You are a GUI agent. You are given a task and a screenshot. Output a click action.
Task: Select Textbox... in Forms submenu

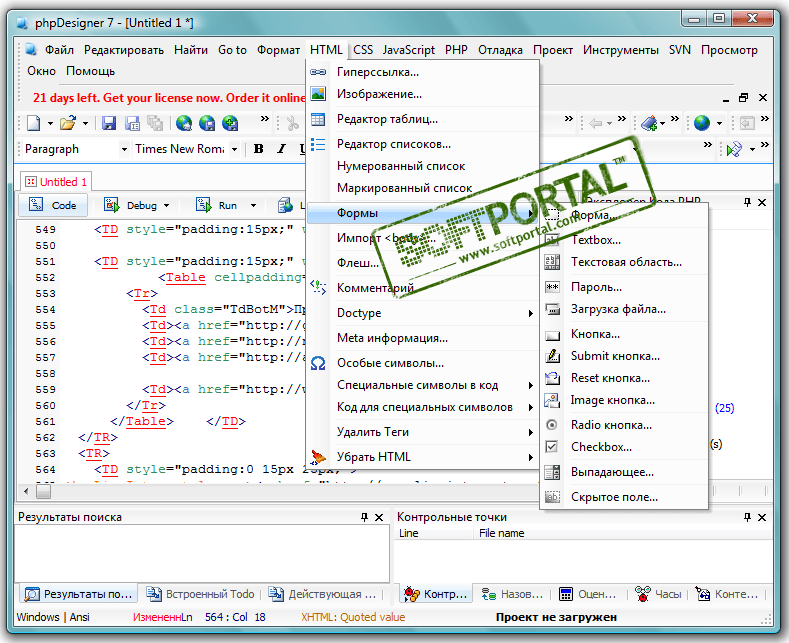[624, 240]
